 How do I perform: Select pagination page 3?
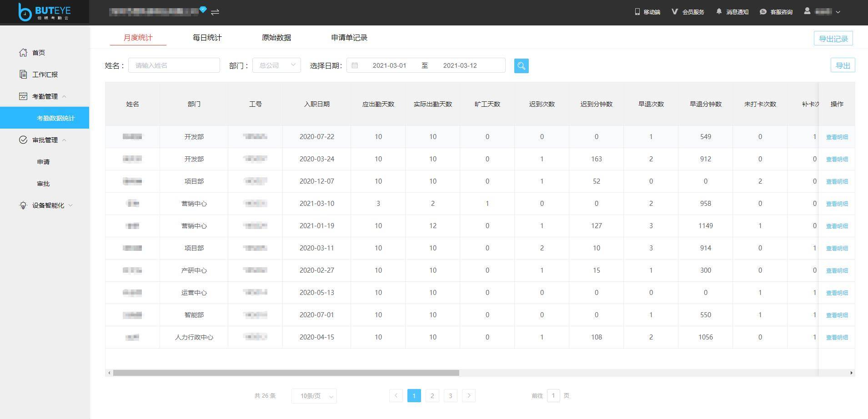[451, 396]
